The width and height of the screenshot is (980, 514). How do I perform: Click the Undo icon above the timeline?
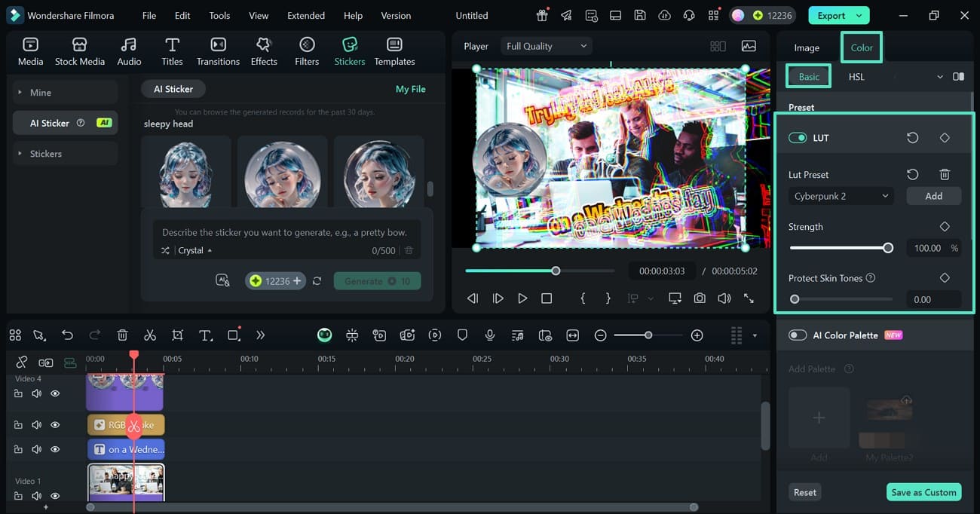67,335
